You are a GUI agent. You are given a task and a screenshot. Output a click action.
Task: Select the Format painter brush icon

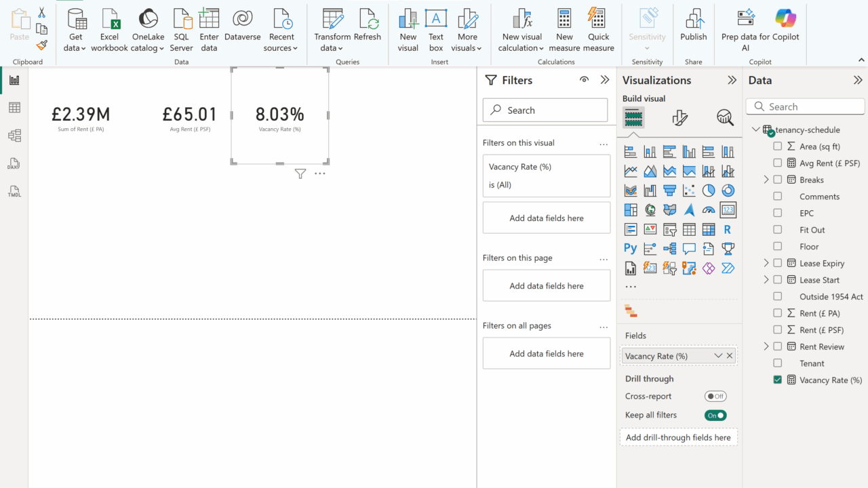coord(41,45)
